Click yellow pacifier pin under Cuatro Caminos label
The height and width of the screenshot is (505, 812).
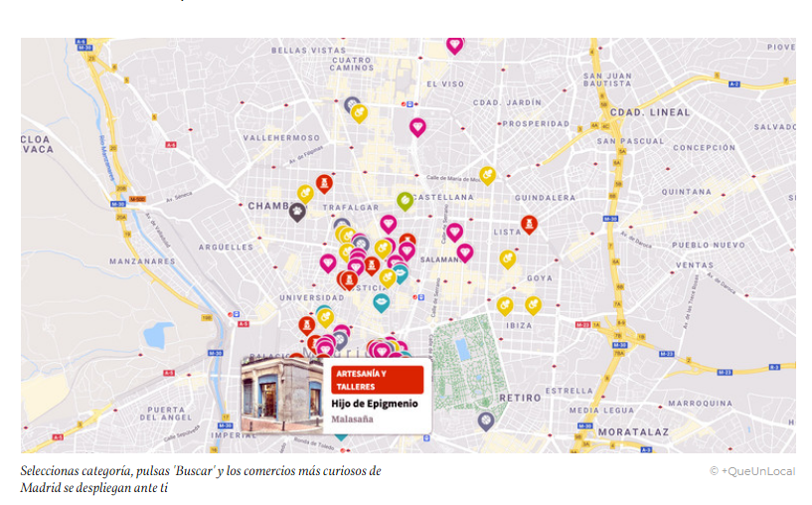click(x=360, y=113)
